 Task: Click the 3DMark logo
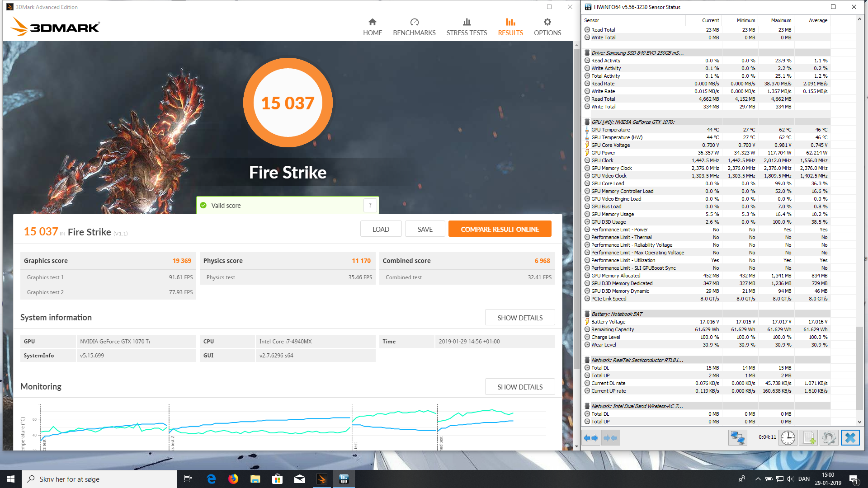click(55, 26)
